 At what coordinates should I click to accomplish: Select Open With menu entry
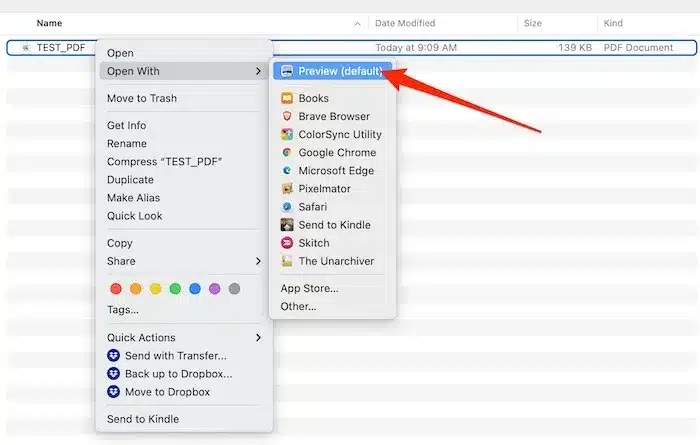pos(184,71)
